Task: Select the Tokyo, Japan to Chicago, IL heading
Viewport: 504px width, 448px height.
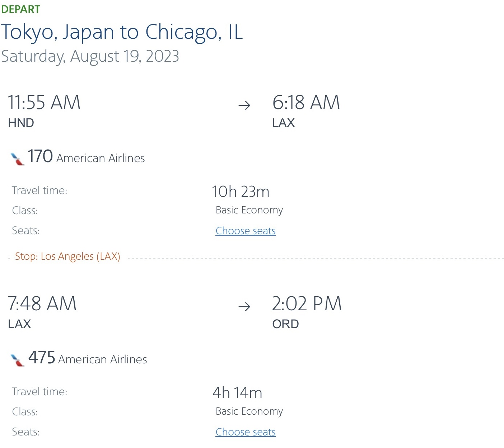Action: pos(122,32)
